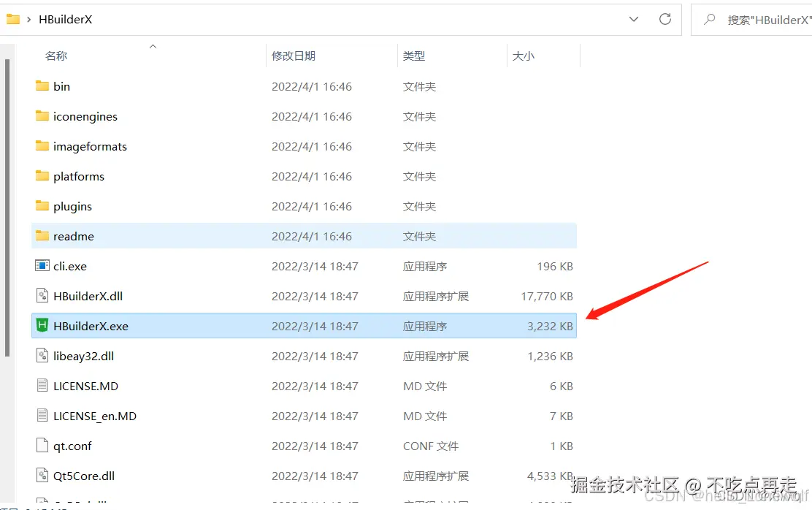This screenshot has width=812, height=510.
Task: Click the imageformats folder icon
Action: (x=42, y=145)
